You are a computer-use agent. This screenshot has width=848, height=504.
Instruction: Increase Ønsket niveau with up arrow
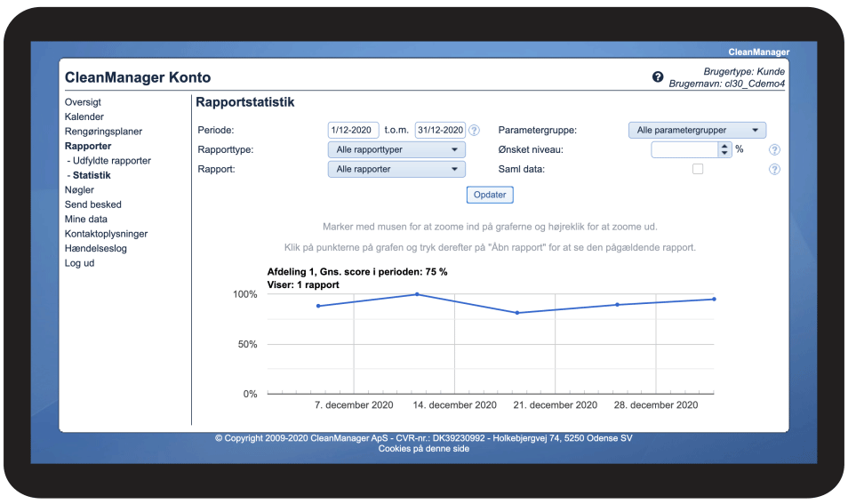(x=724, y=146)
